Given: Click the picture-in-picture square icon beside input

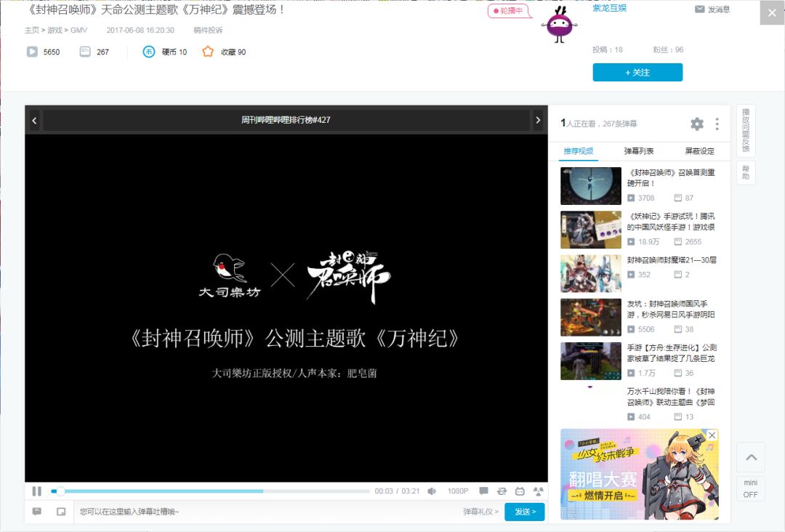Looking at the screenshot, I should click(61, 512).
